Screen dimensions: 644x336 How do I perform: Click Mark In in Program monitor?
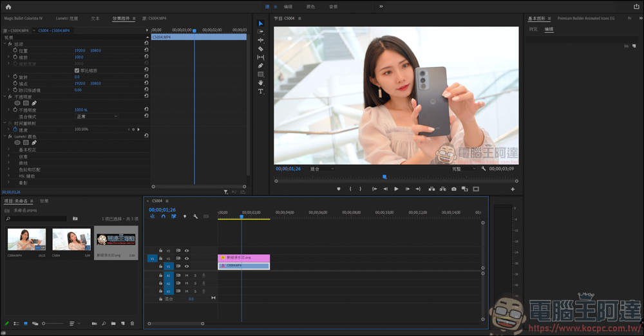click(x=350, y=189)
